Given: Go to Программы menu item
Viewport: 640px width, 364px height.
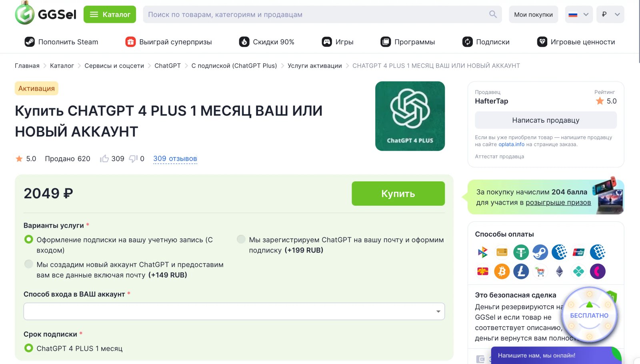Looking at the screenshot, I should pyautogui.click(x=408, y=42).
